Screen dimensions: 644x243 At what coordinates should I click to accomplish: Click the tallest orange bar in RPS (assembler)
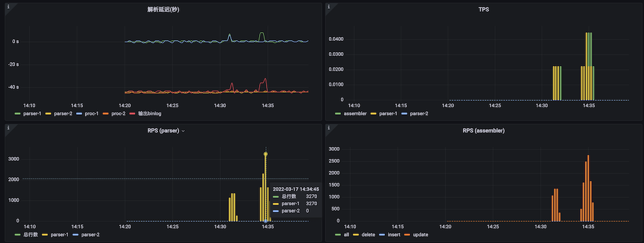tap(588, 188)
